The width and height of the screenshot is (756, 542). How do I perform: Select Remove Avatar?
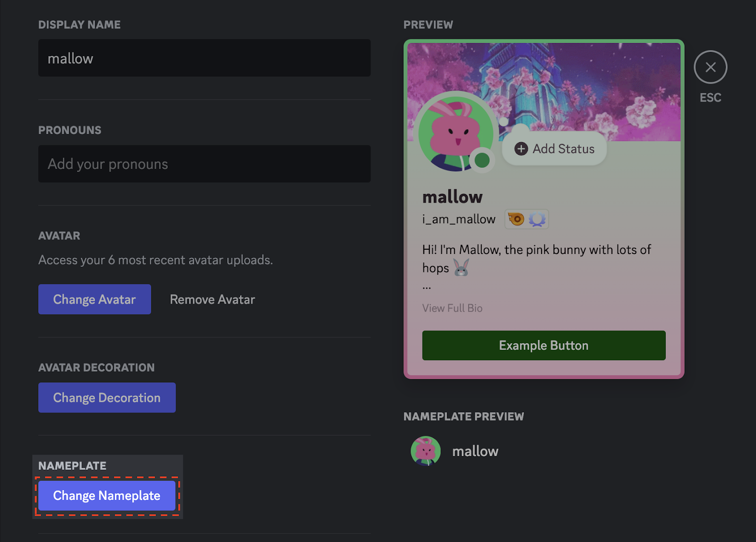[x=212, y=299]
